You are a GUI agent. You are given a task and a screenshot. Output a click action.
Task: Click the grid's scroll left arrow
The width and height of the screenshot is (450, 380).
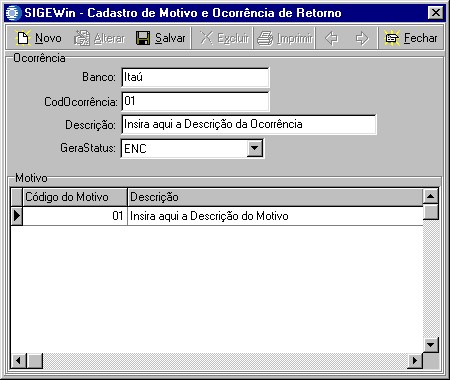click(x=19, y=360)
